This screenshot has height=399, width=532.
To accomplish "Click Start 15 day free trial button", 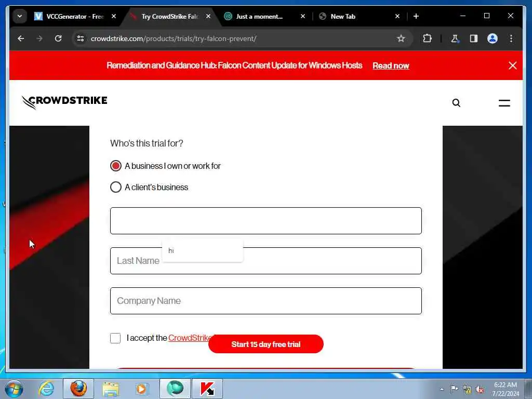I will 265,344.
